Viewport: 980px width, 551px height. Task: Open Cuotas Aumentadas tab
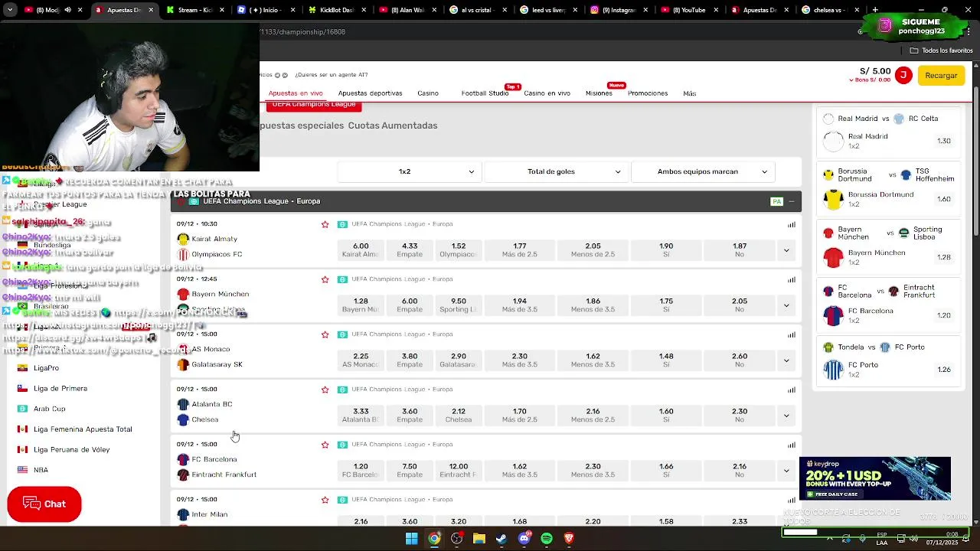pos(393,126)
